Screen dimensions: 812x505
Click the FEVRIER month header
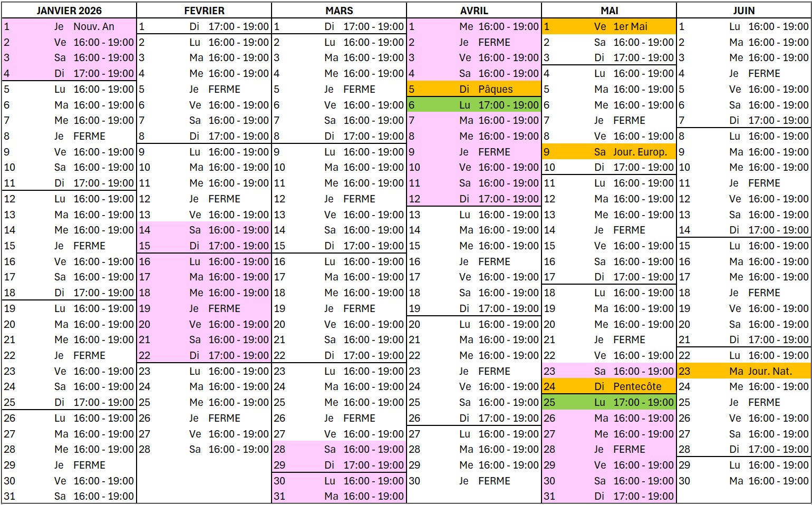204,11
